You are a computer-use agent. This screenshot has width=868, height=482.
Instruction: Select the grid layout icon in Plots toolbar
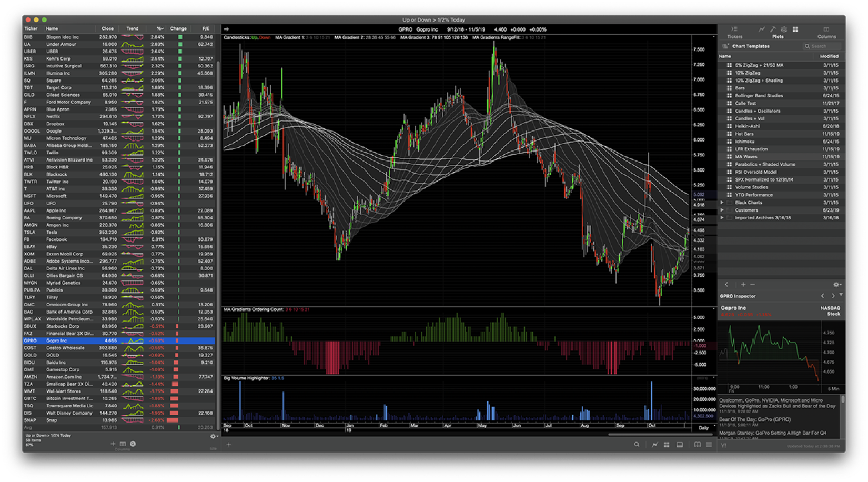tap(795, 30)
